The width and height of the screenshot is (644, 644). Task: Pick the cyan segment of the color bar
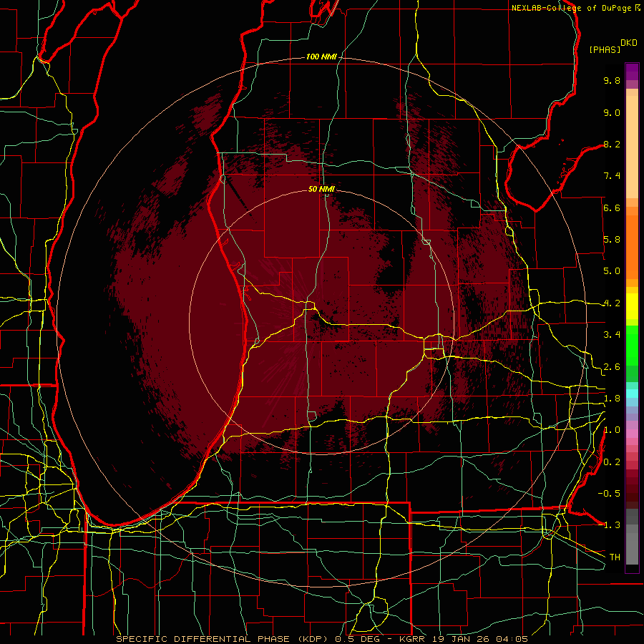(632, 394)
